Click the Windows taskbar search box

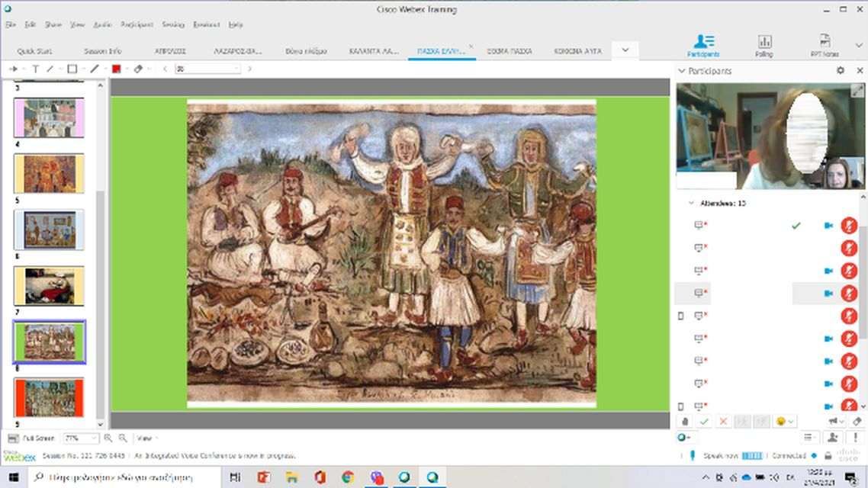124,477
